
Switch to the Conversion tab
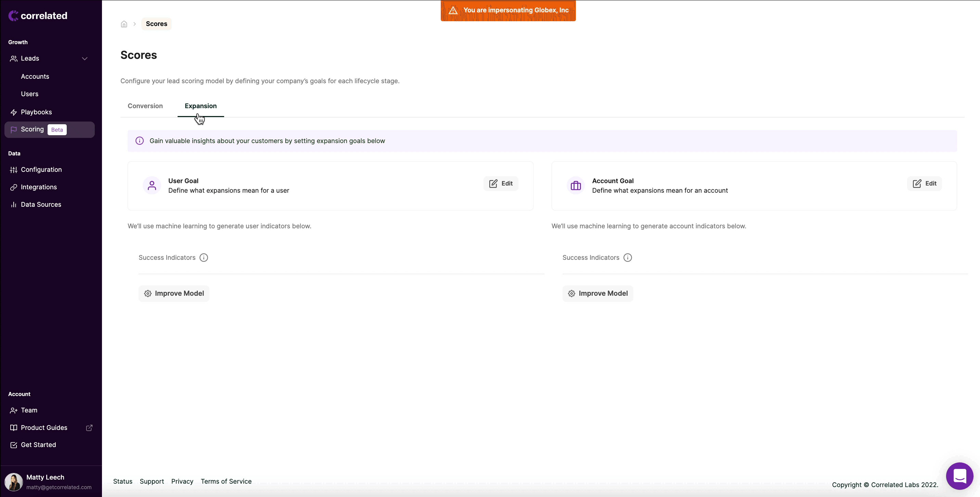(145, 106)
